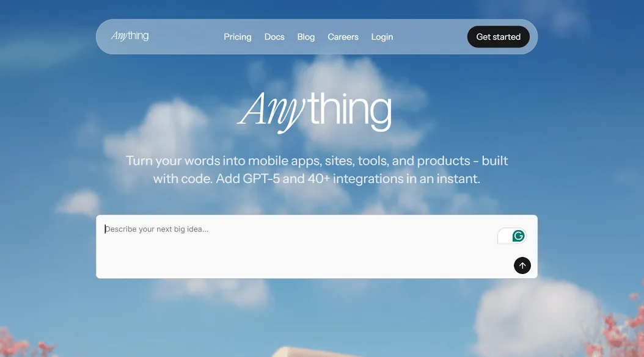
Task: Click empty space in the navbar beside the logo
Action: coord(185,37)
